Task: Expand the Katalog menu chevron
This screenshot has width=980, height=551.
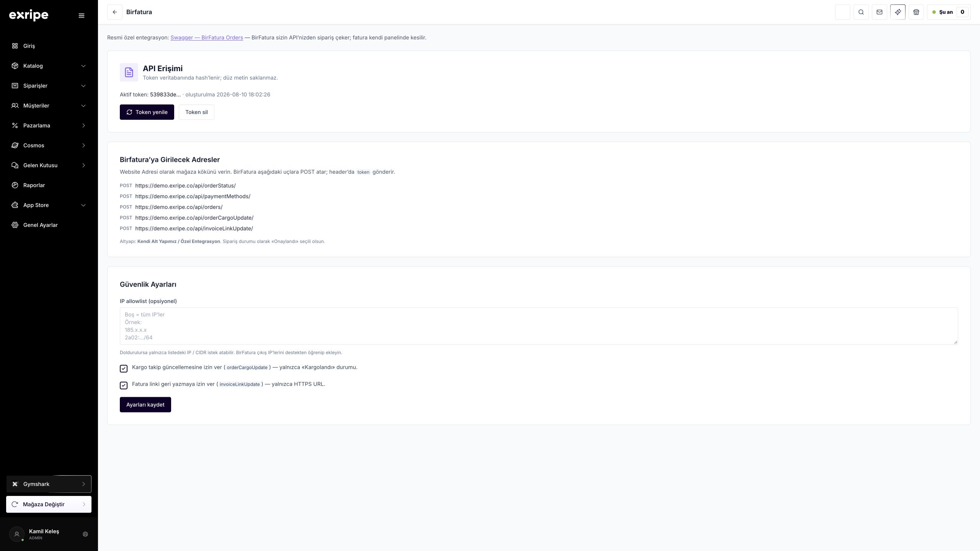Action: pyautogui.click(x=83, y=66)
